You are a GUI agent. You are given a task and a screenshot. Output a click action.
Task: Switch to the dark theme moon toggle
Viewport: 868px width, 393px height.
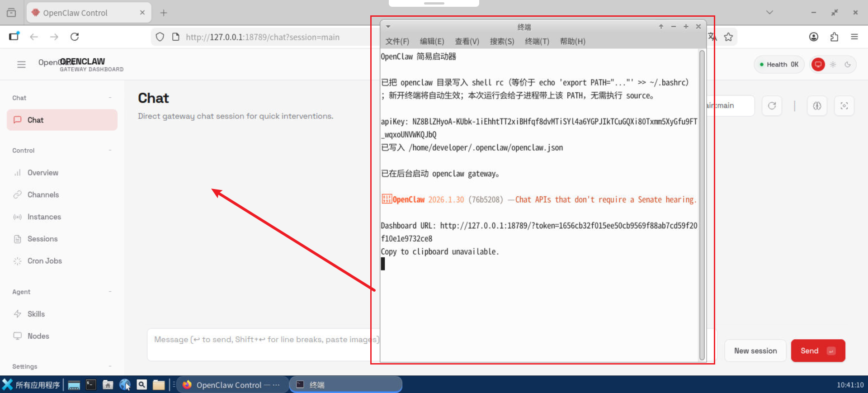point(848,65)
